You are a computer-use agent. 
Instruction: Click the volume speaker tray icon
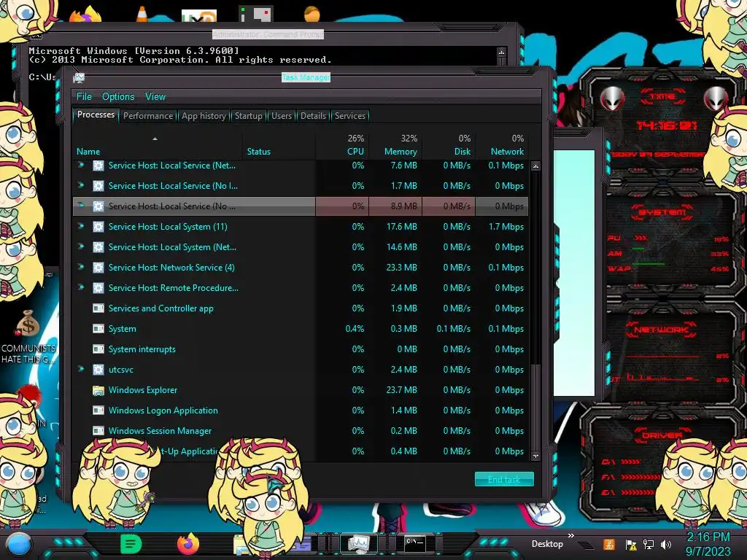(666, 545)
